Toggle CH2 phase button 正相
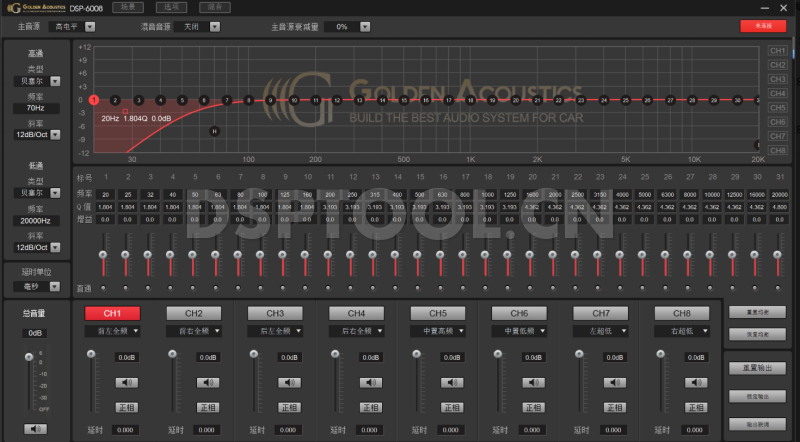 pos(208,407)
